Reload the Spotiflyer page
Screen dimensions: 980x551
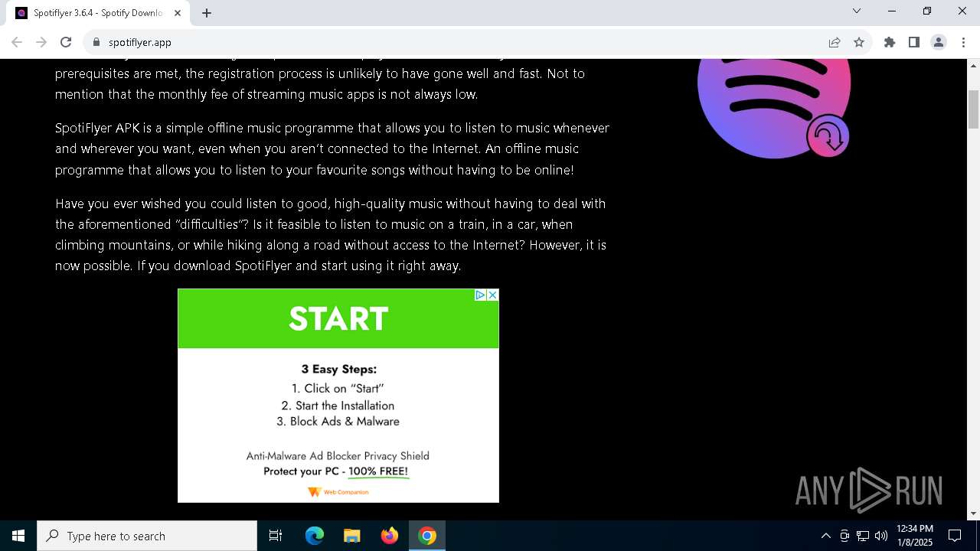(x=66, y=42)
